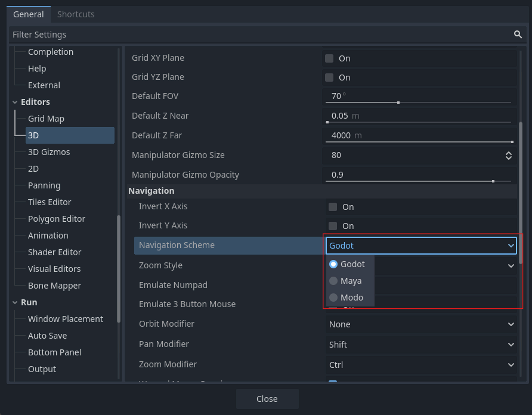Click the Default FOV slider
The height and width of the screenshot is (415, 532).
[x=417, y=102]
